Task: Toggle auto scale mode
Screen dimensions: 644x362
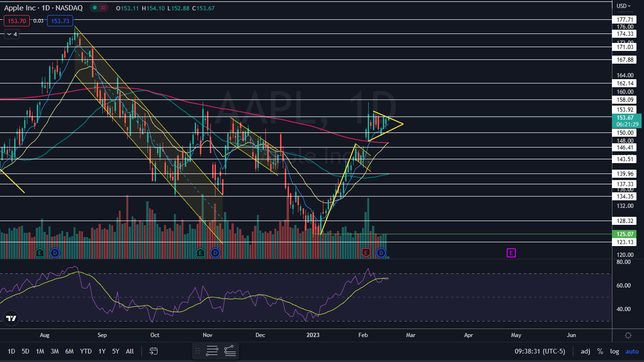Action: (x=632, y=351)
